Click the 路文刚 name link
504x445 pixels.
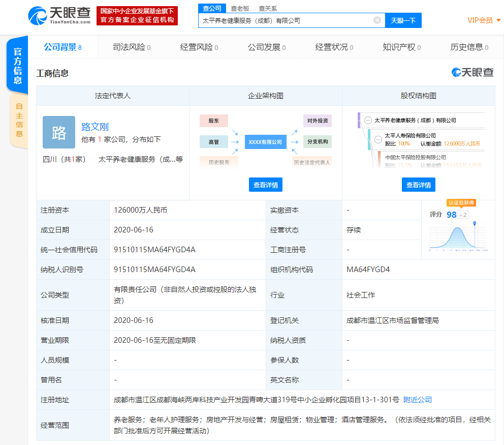(96, 127)
